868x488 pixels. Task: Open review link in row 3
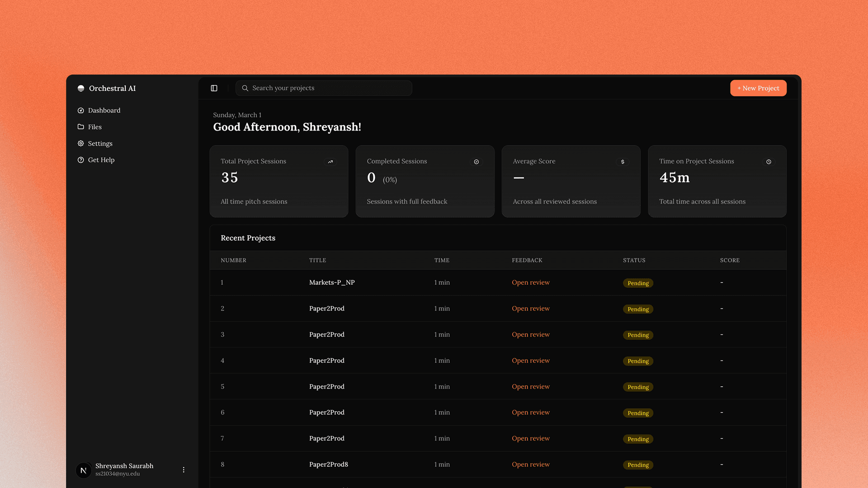coord(531,334)
